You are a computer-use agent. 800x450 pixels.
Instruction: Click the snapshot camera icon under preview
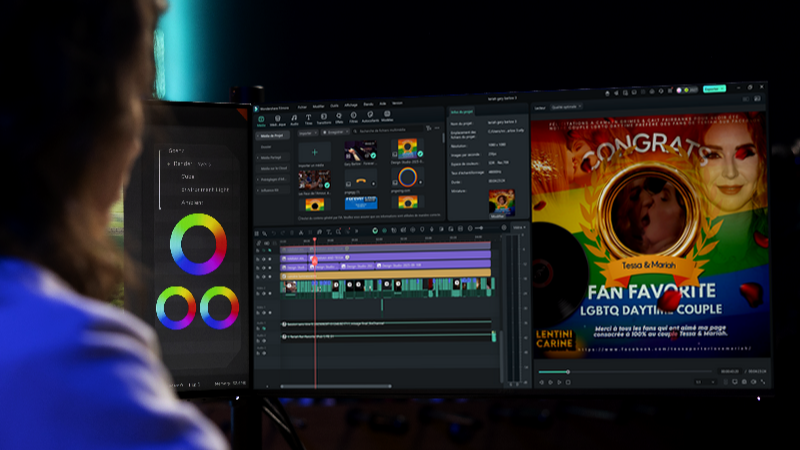[744, 382]
